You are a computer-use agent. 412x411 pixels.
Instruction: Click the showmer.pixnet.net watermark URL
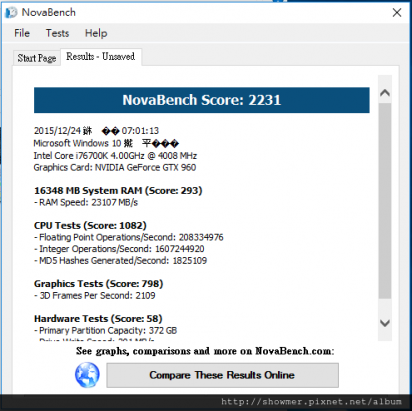point(311,402)
